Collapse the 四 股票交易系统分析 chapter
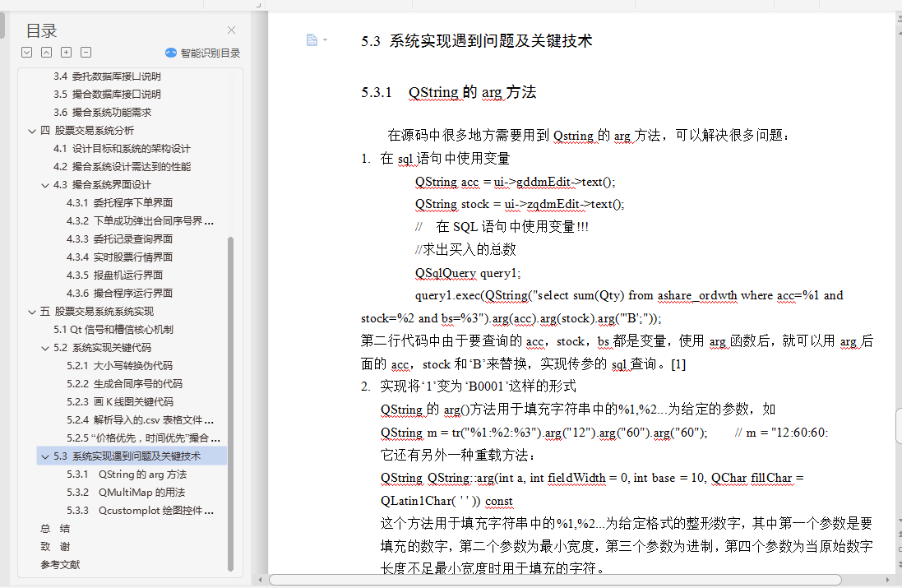The image size is (902, 588). (x=32, y=132)
